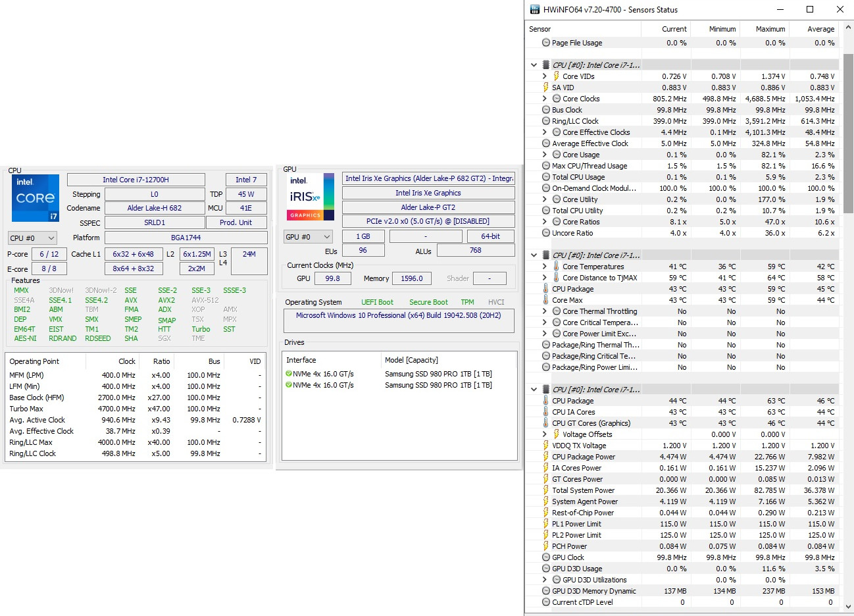This screenshot has height=616, width=854.
Task: Click the Intel Core i7-12700H name field
Action: (x=136, y=180)
